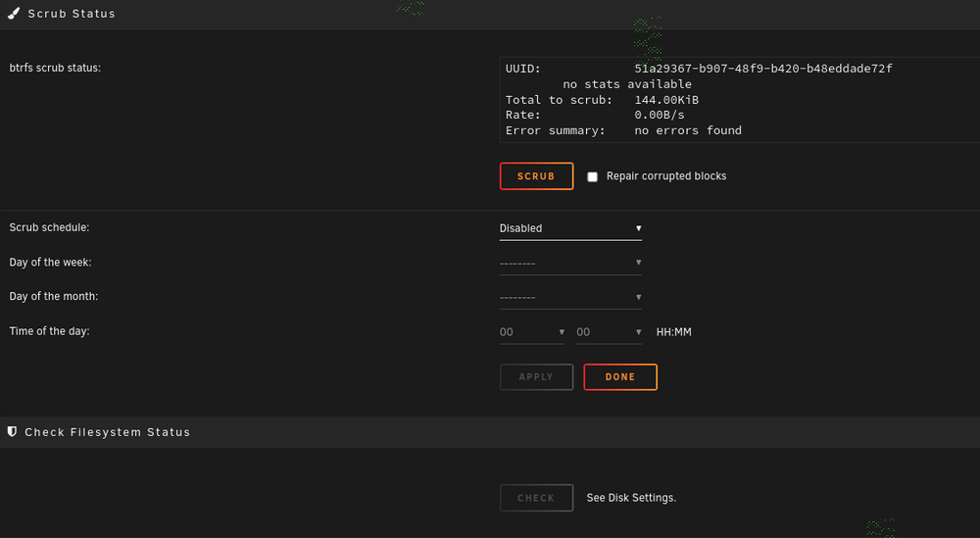Click the 'Day of the week:' label

(51, 263)
